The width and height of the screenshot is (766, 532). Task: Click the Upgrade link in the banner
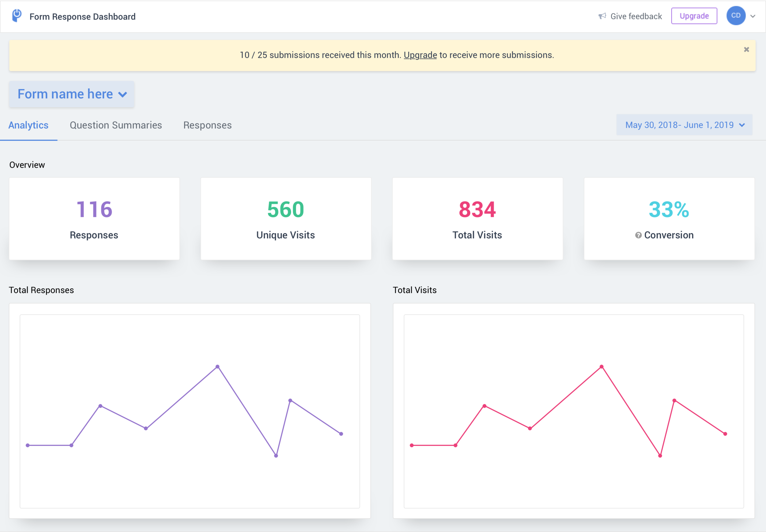coord(420,55)
